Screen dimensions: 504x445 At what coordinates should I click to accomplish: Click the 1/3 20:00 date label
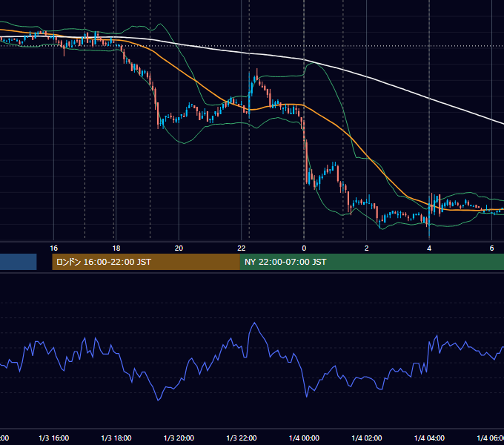click(179, 438)
